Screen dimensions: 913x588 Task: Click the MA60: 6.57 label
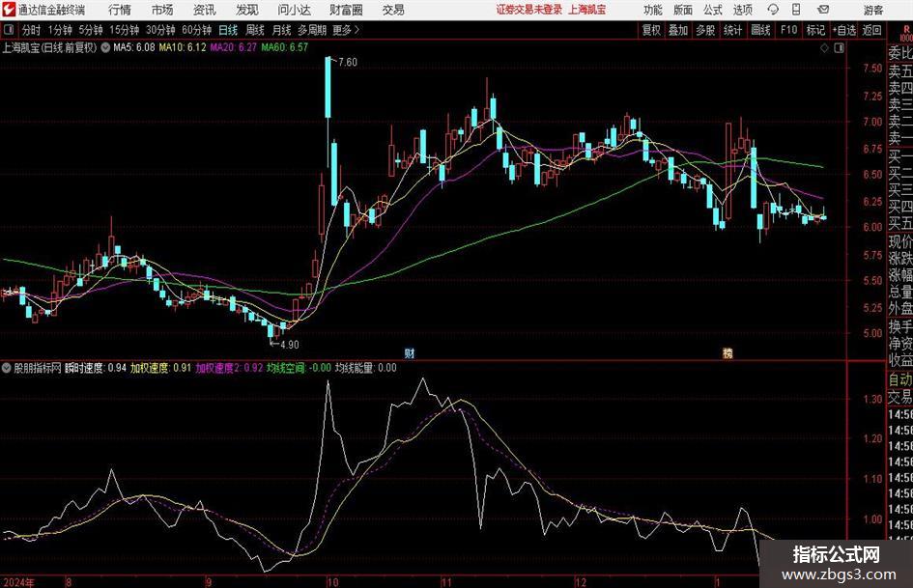pos(285,47)
